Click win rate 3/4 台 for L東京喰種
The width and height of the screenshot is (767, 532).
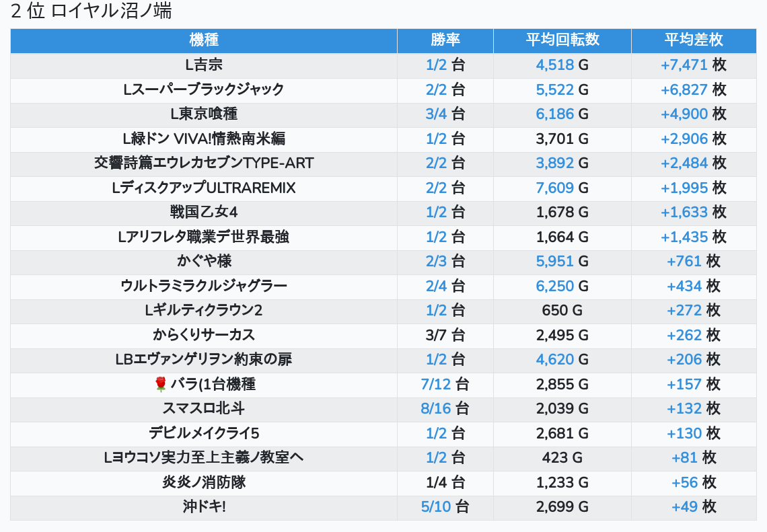coord(445,114)
